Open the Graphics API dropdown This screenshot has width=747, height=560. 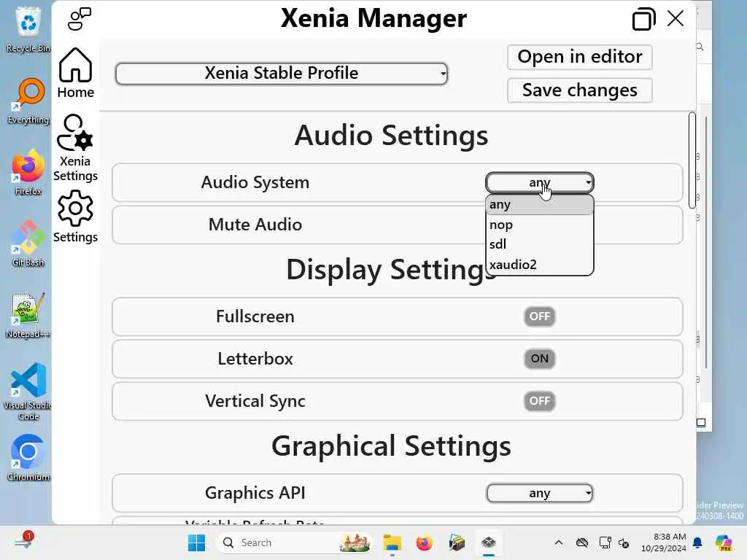539,493
